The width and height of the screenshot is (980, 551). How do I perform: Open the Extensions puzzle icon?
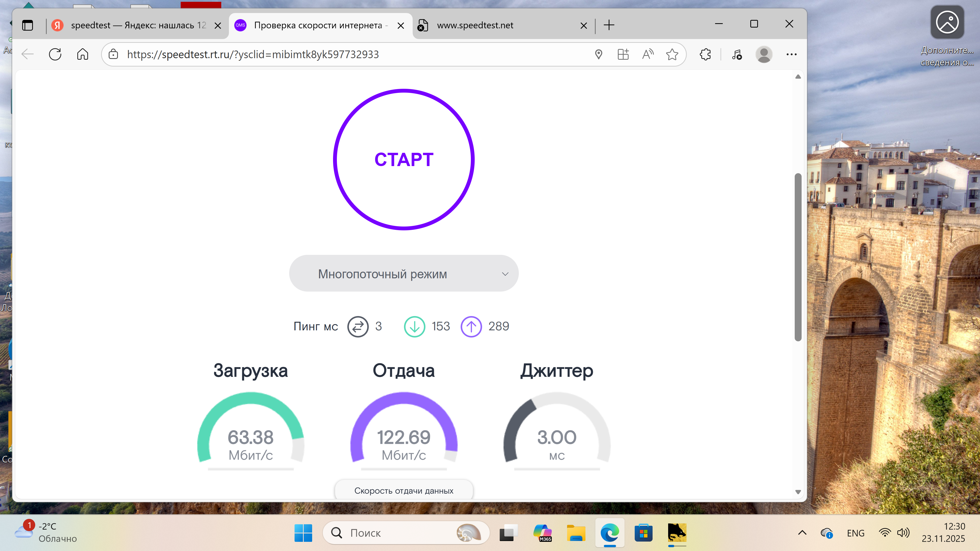(x=705, y=54)
